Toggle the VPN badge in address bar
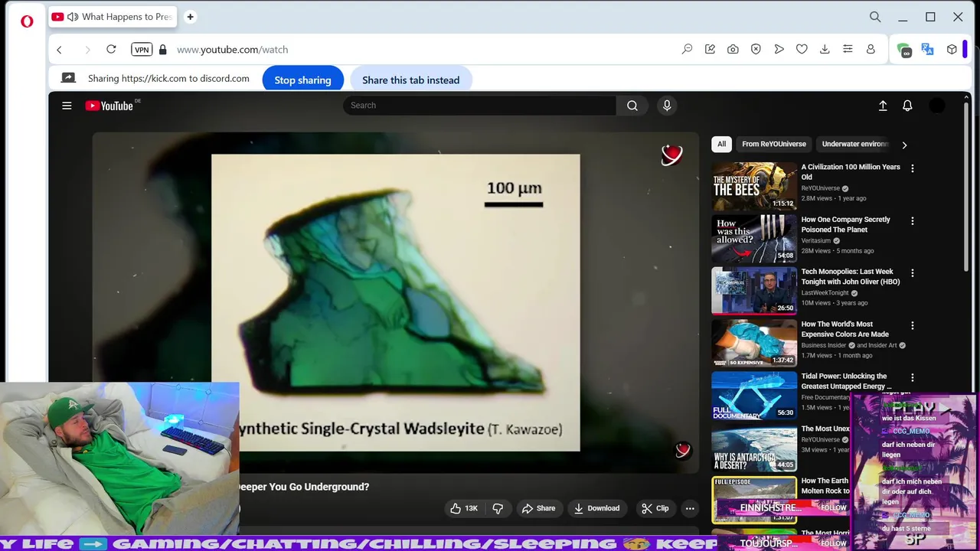This screenshot has width=980, height=551. pos(142,49)
